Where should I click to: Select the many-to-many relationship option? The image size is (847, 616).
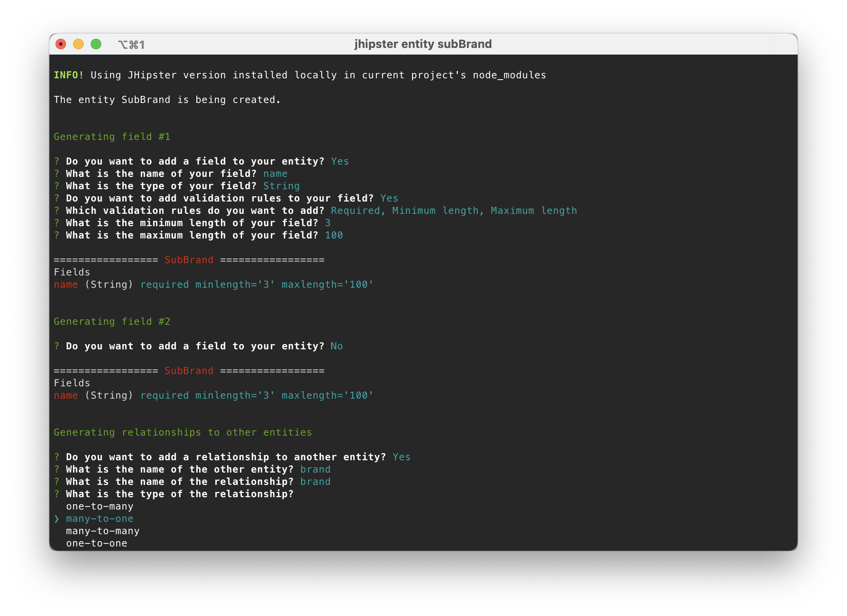103,531
